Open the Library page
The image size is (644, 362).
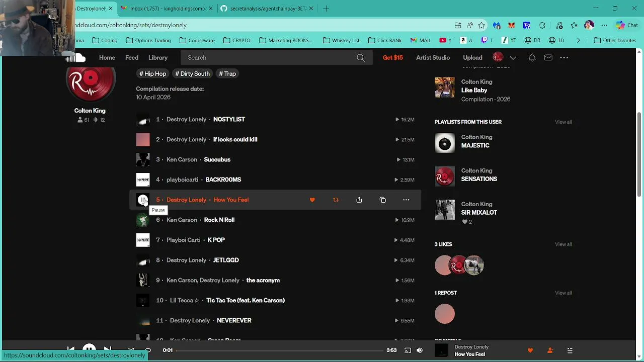(x=158, y=58)
